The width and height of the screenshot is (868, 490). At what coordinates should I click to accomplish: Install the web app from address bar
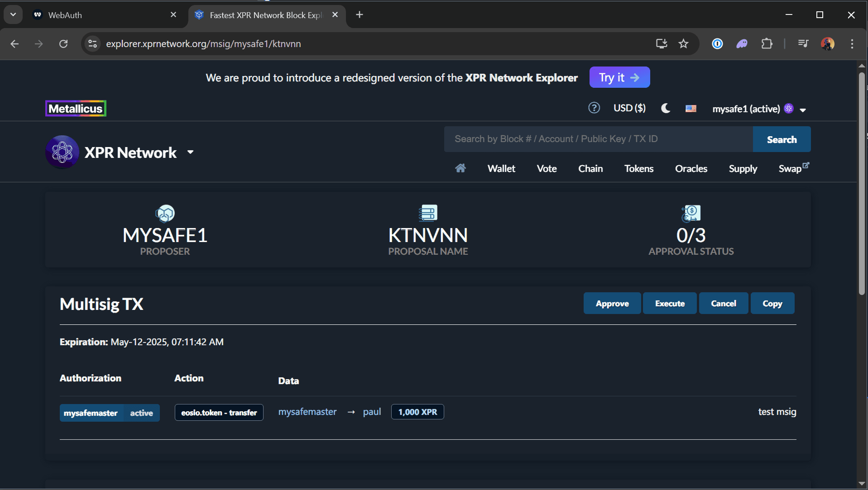pyautogui.click(x=662, y=44)
